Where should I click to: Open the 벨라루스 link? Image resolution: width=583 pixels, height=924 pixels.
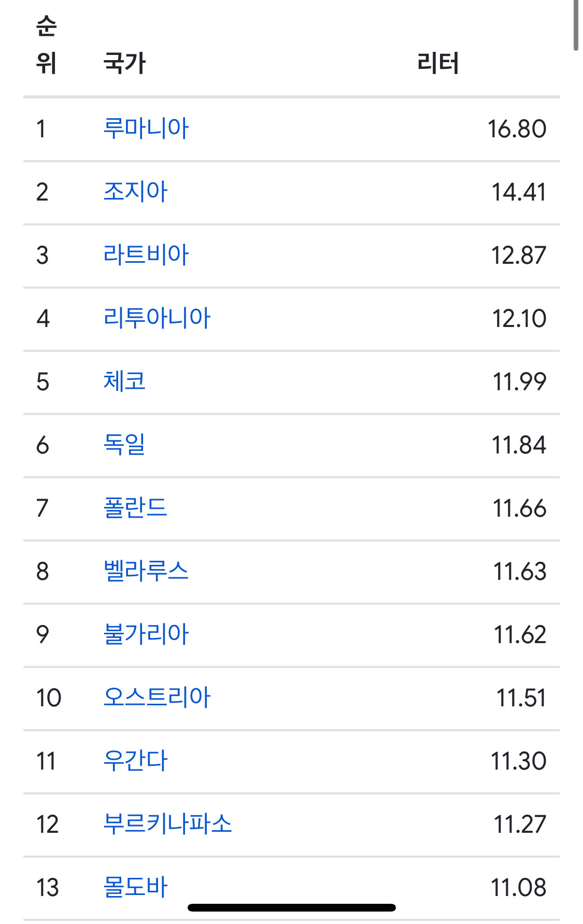coord(146,571)
